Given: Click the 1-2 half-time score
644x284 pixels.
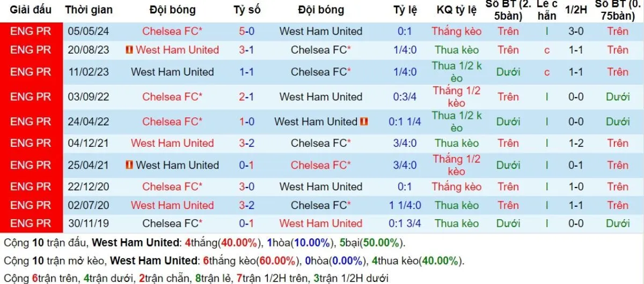Looking at the screenshot, I should click(576, 143).
